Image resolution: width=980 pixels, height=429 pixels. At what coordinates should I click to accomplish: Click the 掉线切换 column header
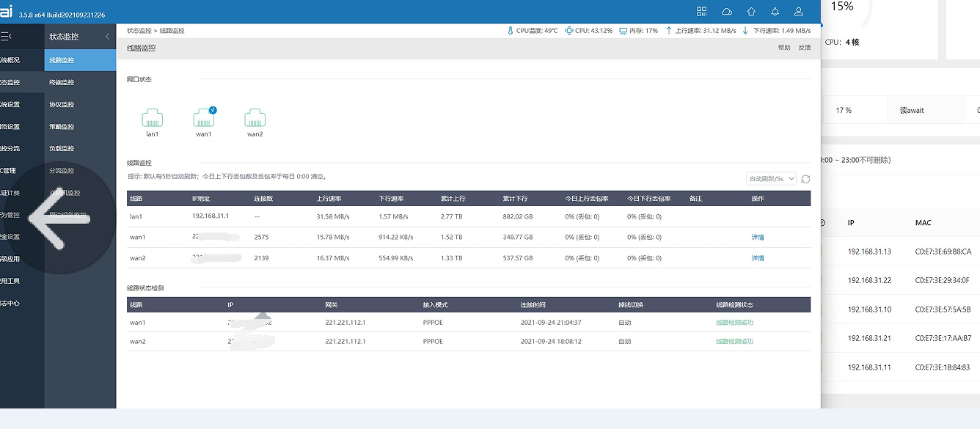click(x=631, y=305)
